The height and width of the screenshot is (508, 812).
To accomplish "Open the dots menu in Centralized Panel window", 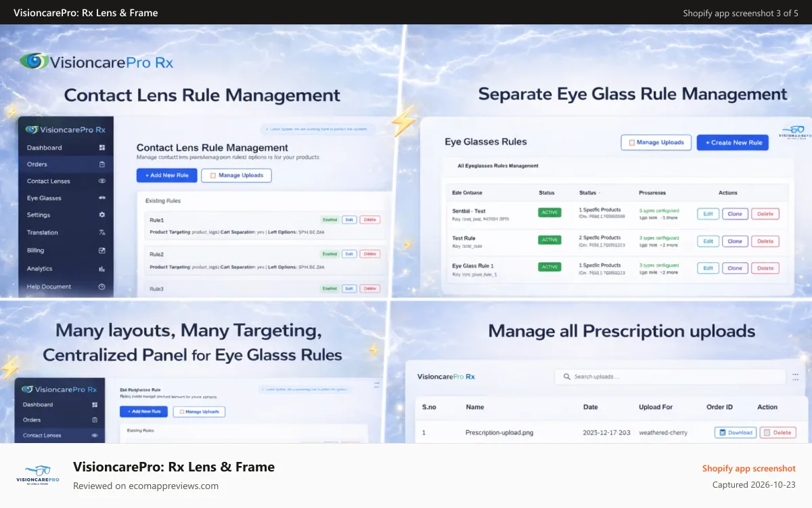I will [x=376, y=384].
